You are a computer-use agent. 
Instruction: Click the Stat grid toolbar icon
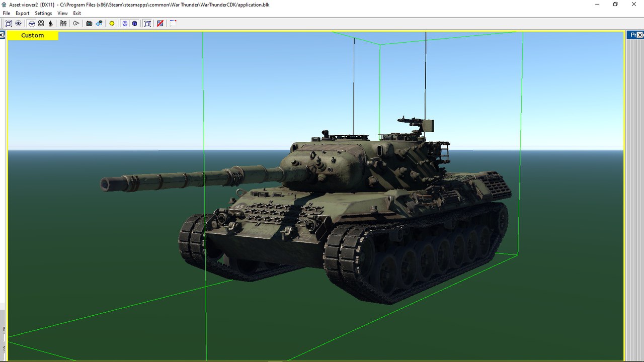pyautogui.click(x=63, y=24)
